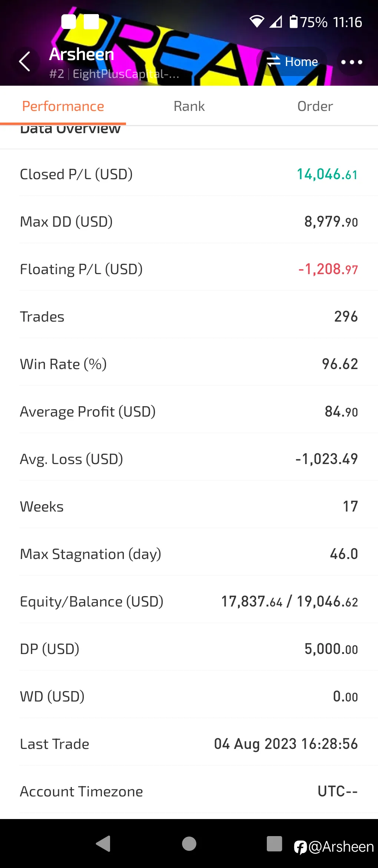The image size is (378, 868).
Task: Tap the Closed P/L value 14,046.61
Action: pos(327,174)
